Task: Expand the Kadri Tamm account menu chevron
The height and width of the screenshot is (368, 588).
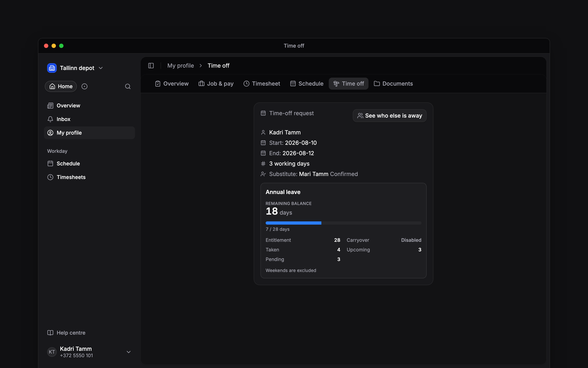Action: [x=129, y=352]
